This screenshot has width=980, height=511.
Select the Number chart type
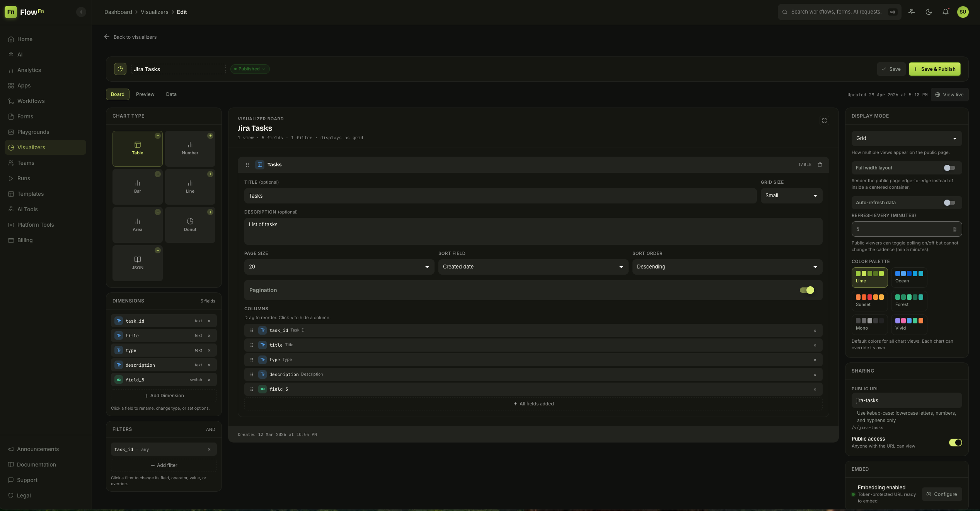190,149
